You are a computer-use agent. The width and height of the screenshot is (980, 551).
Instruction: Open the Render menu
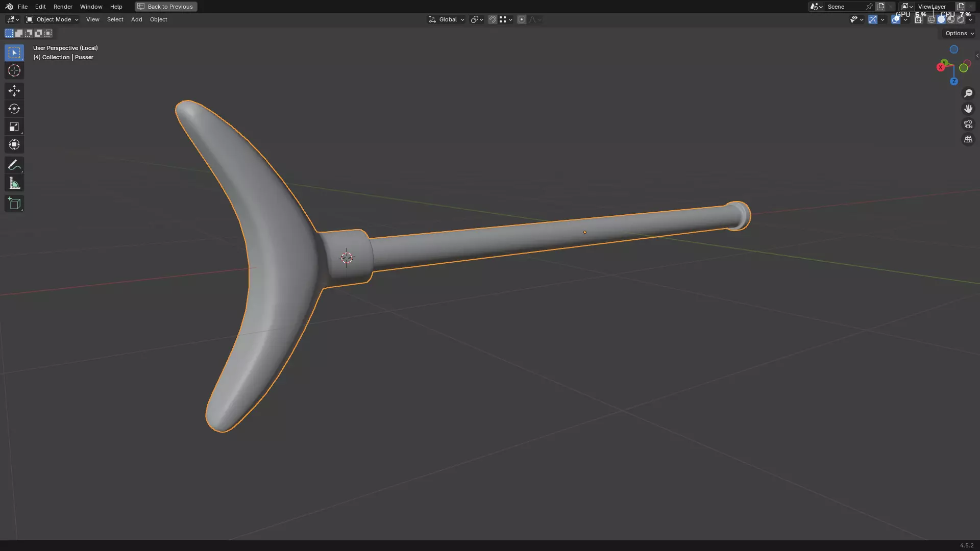click(63, 7)
